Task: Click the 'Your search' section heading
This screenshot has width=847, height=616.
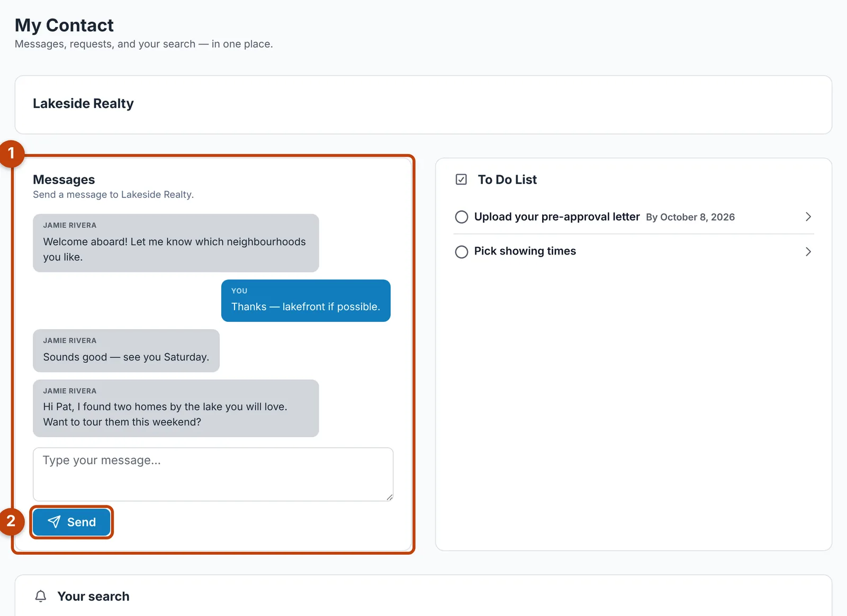Action: coord(93,596)
